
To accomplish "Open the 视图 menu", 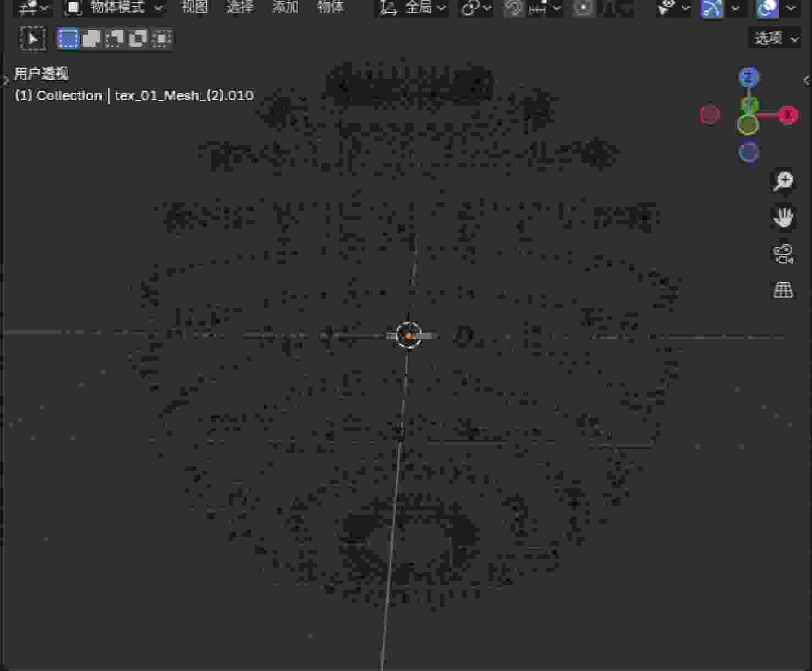I will pyautogui.click(x=194, y=8).
